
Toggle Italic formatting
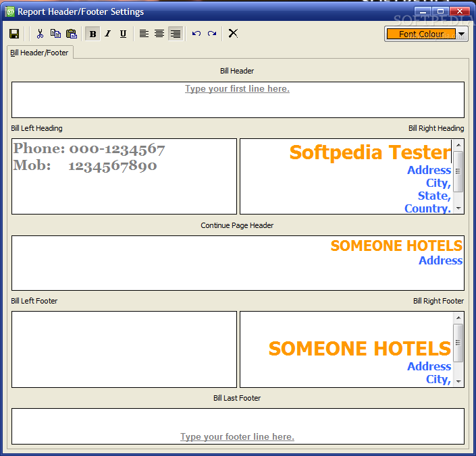pyautogui.click(x=108, y=34)
